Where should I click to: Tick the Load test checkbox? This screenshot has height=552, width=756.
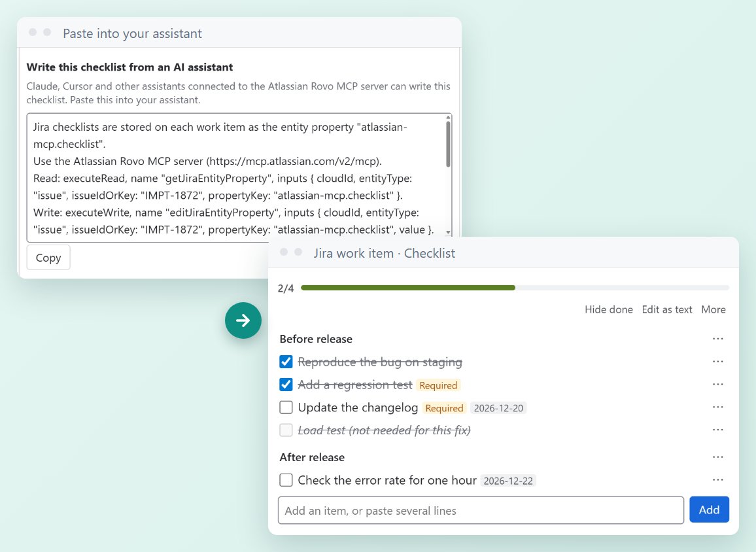[x=286, y=430]
